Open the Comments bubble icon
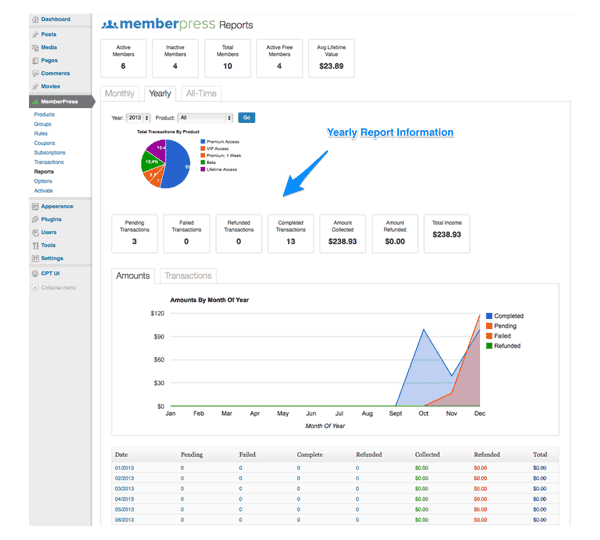This screenshot has width=600, height=540. (35, 73)
